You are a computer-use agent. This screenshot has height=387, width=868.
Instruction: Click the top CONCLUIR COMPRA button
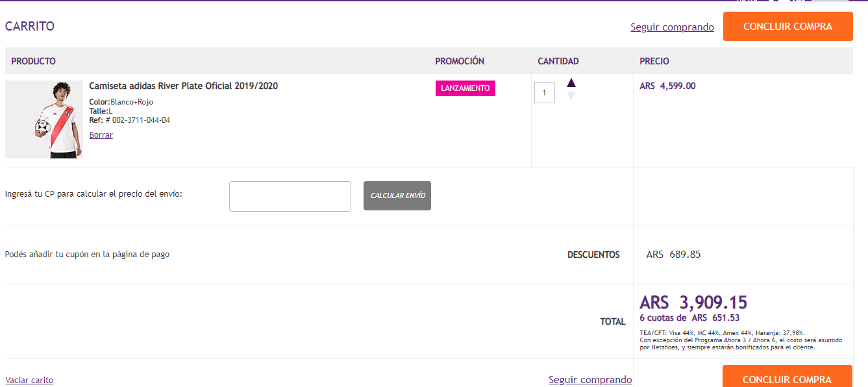pos(787,27)
